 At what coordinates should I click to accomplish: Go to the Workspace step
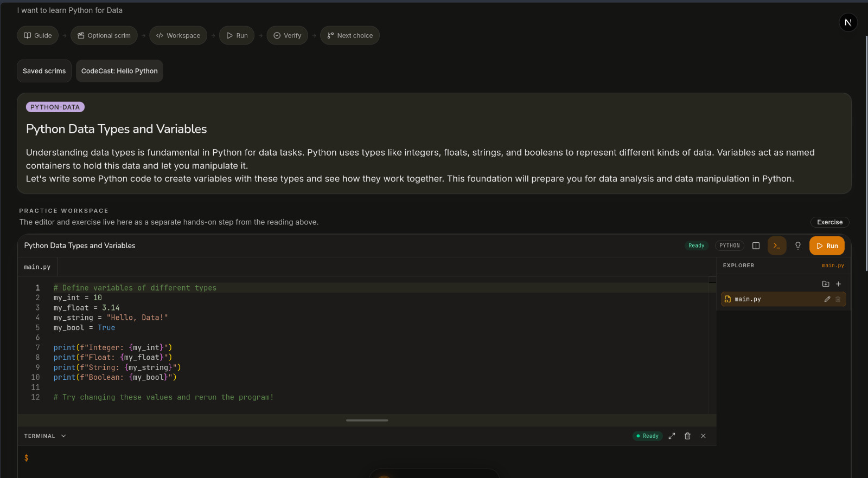(178, 36)
